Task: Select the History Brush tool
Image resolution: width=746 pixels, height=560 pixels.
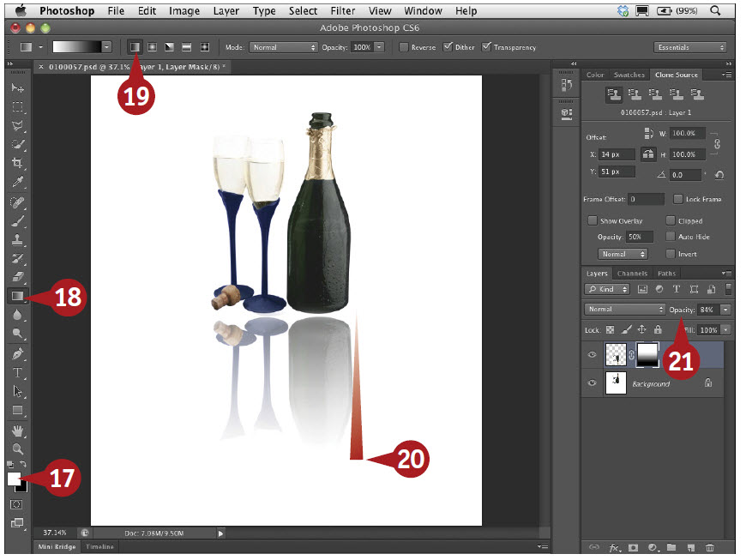Action: (18, 258)
